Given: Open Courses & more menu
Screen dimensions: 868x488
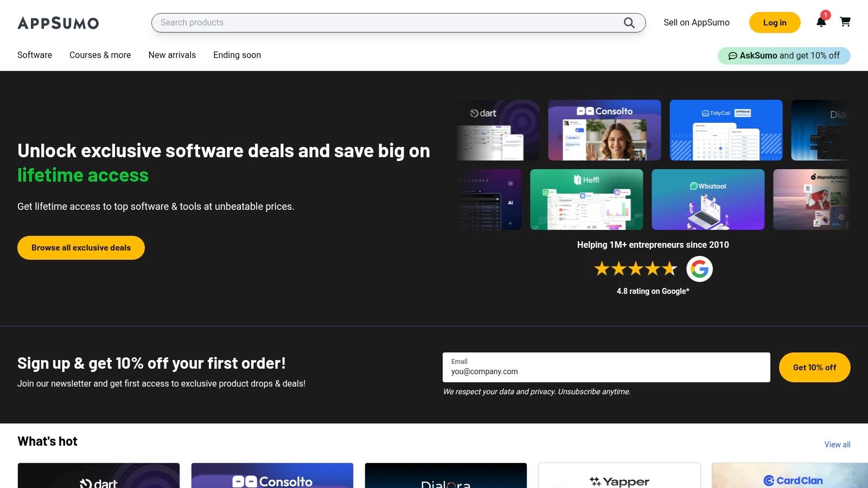Looking at the screenshot, I should [x=100, y=55].
